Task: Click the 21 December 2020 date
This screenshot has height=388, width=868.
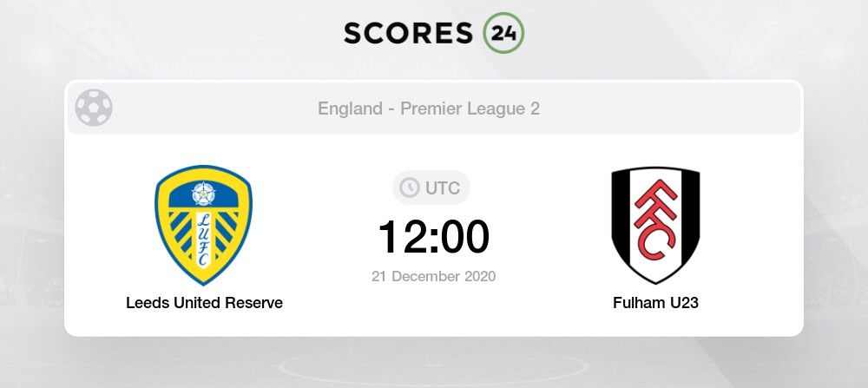Action: tap(433, 276)
